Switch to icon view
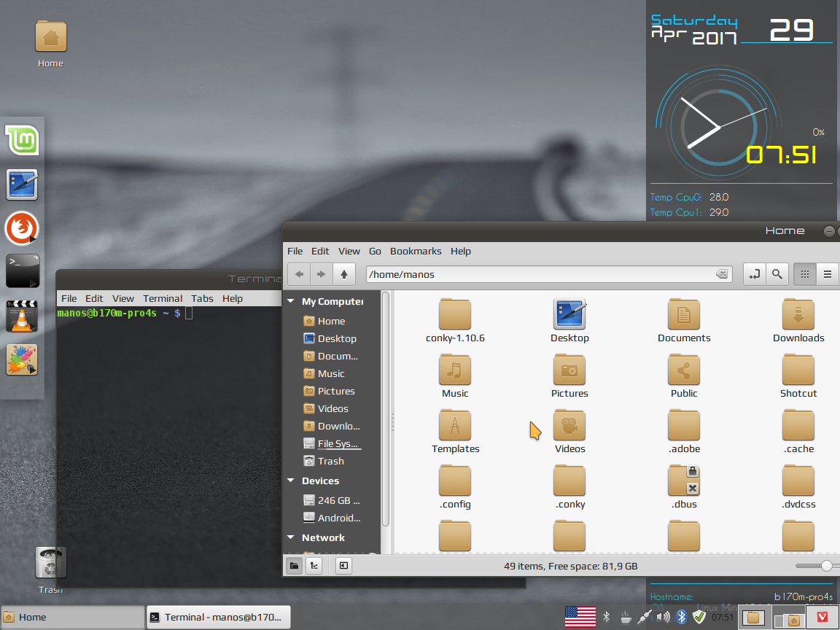The width and height of the screenshot is (840, 630). pyautogui.click(x=805, y=274)
